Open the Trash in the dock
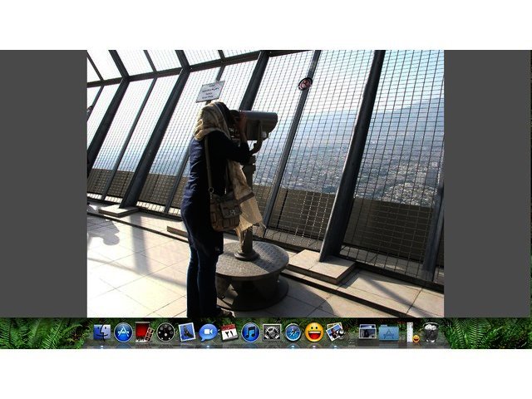The height and width of the screenshot is (399, 532). coord(430,333)
